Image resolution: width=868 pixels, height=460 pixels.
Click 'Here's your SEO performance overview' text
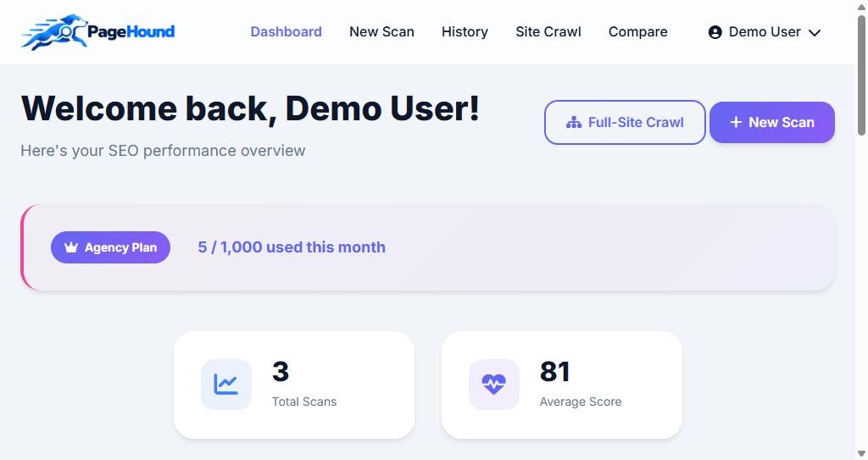pos(163,151)
